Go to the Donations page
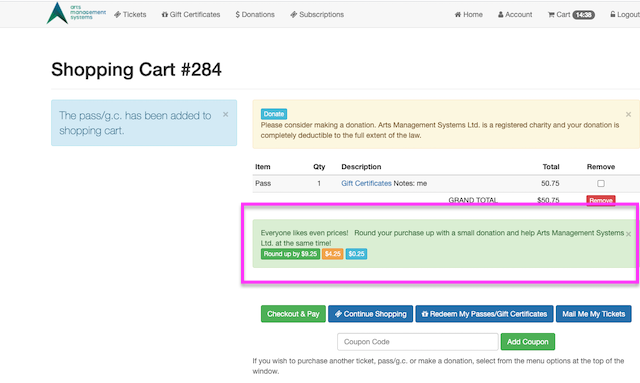 click(255, 14)
